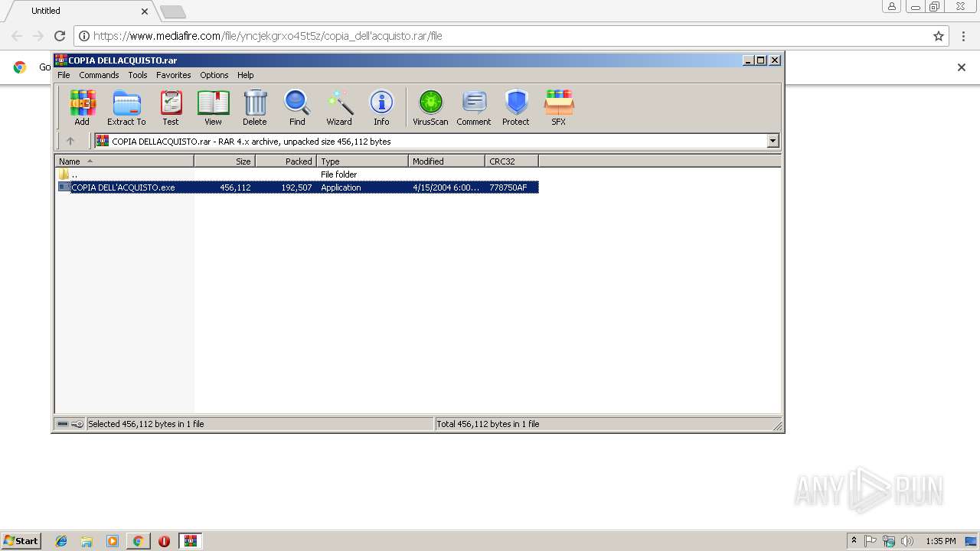Show hidden tray icons arrow

(854, 541)
